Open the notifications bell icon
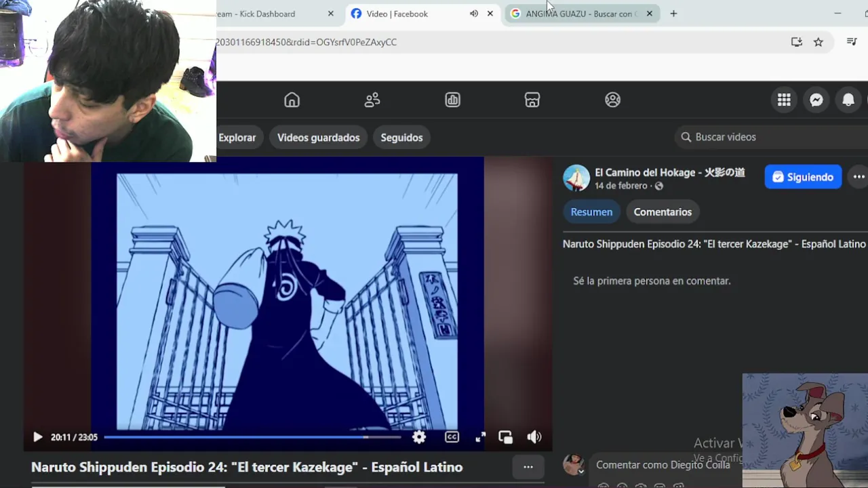Viewport: 868px width, 488px height. pos(848,100)
